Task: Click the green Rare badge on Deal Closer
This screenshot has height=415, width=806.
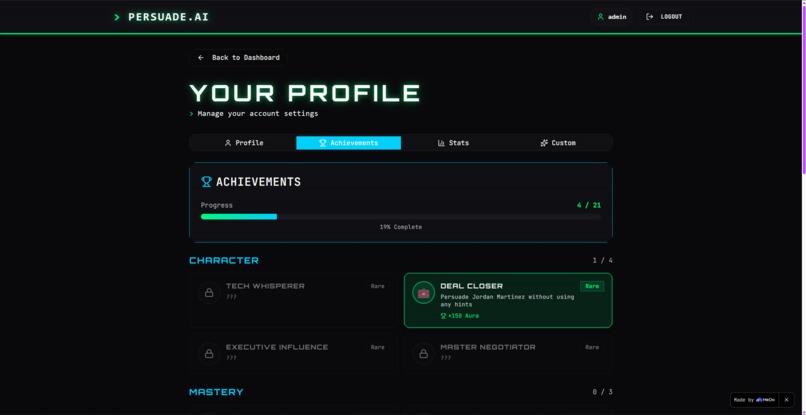Action: point(592,286)
